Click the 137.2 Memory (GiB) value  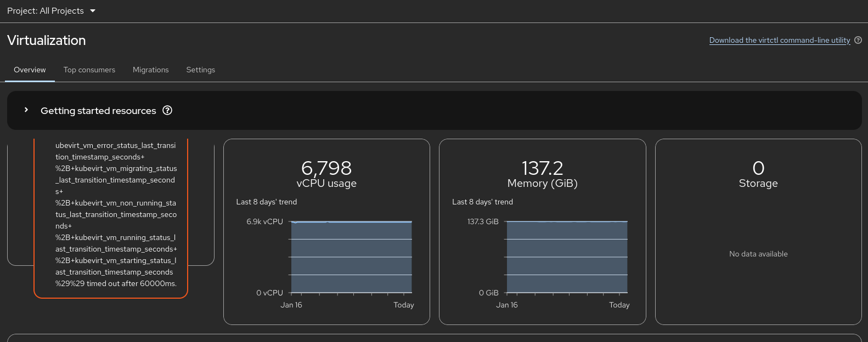(x=543, y=168)
